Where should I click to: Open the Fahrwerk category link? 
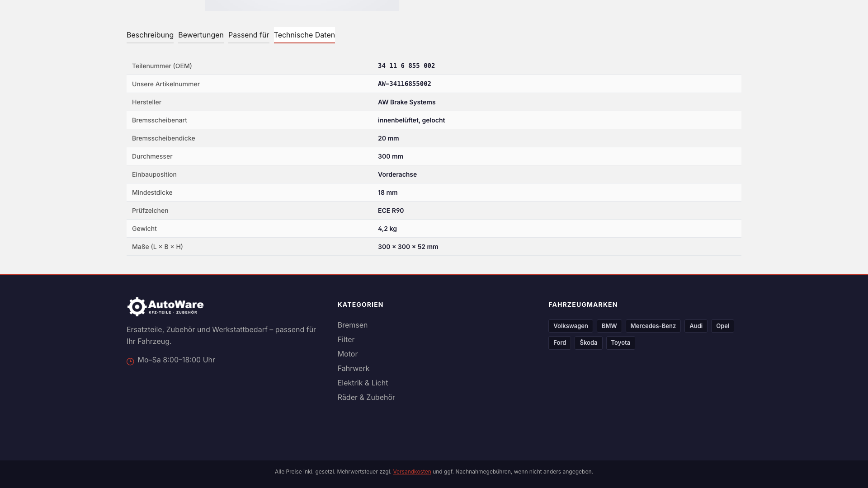point(354,368)
